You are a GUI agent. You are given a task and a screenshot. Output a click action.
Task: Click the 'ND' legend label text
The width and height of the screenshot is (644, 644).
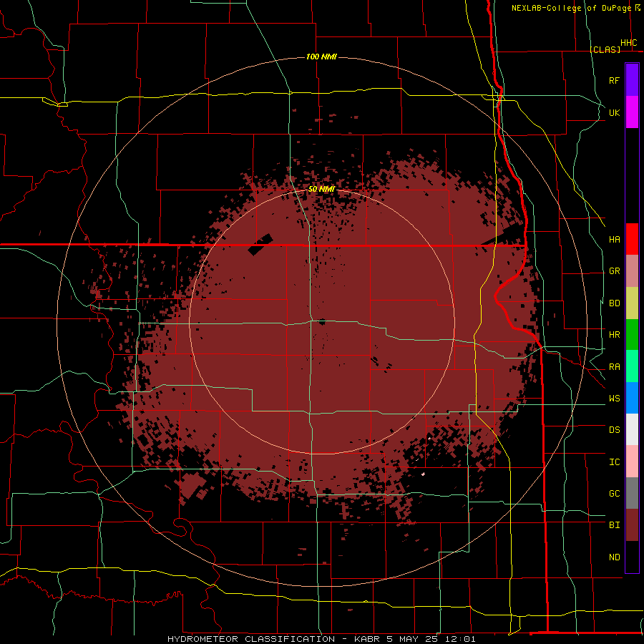(614, 557)
